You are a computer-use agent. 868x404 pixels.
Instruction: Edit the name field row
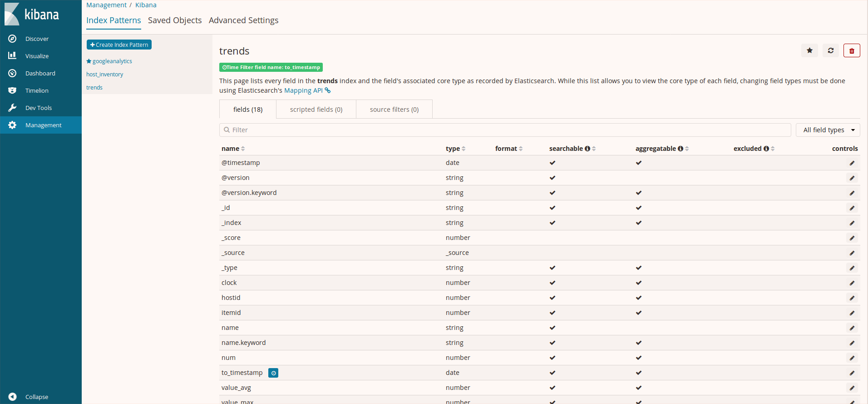[852, 328]
